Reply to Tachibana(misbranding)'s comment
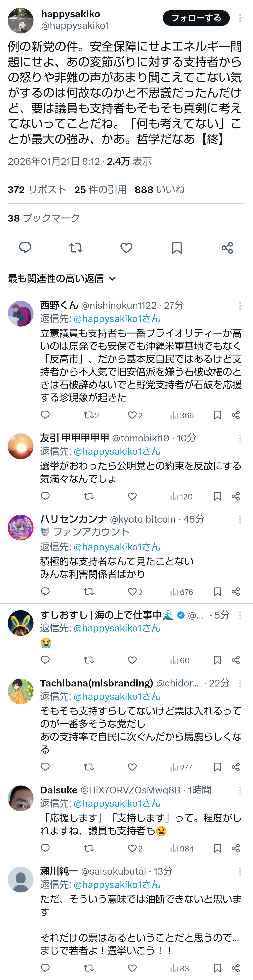253x980 pixels. (45, 767)
